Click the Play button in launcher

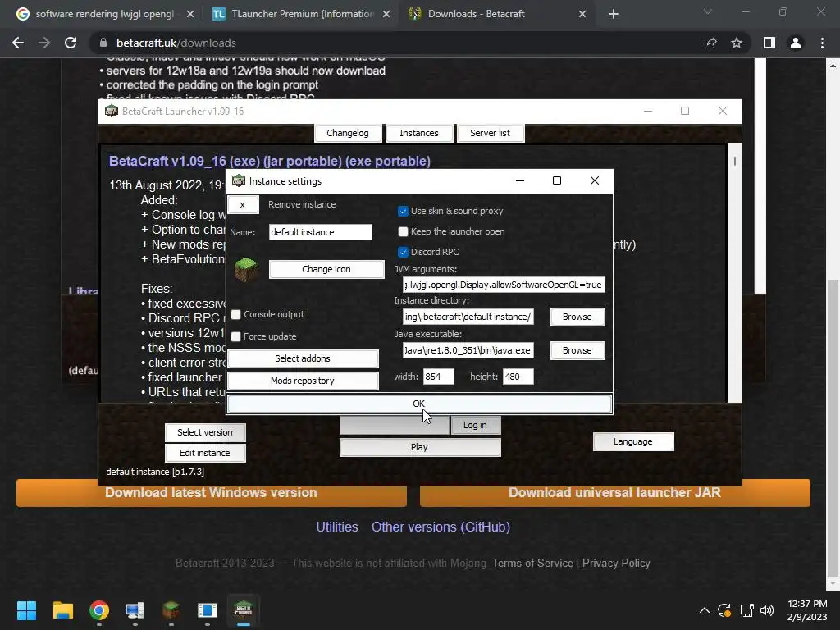pos(420,447)
